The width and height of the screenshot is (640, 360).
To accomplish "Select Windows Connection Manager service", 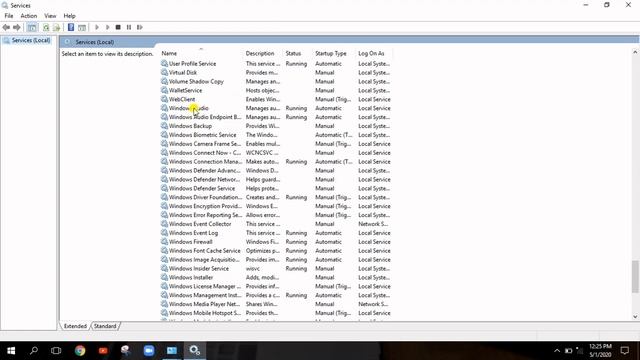I will [x=276, y=162].
